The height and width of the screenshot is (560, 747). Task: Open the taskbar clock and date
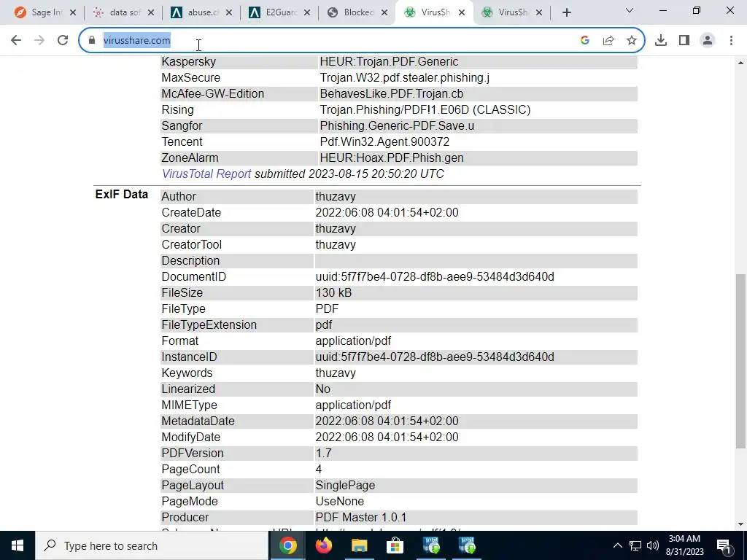(684, 545)
